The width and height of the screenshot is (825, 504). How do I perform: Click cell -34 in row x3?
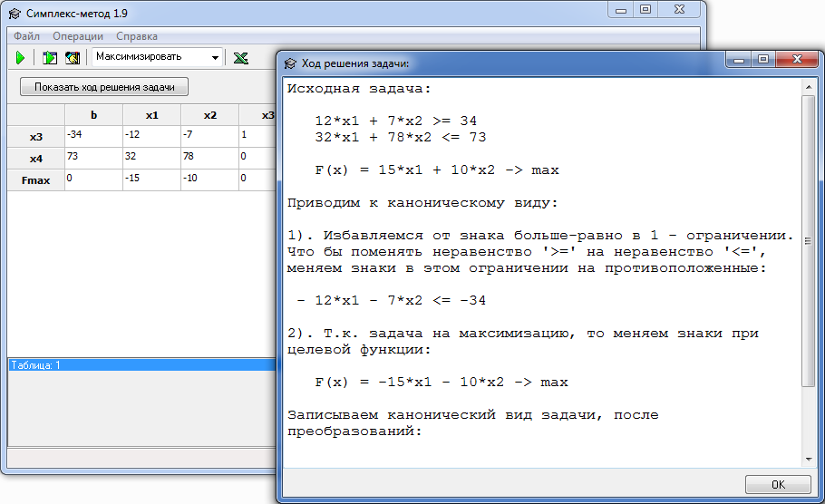(x=93, y=137)
